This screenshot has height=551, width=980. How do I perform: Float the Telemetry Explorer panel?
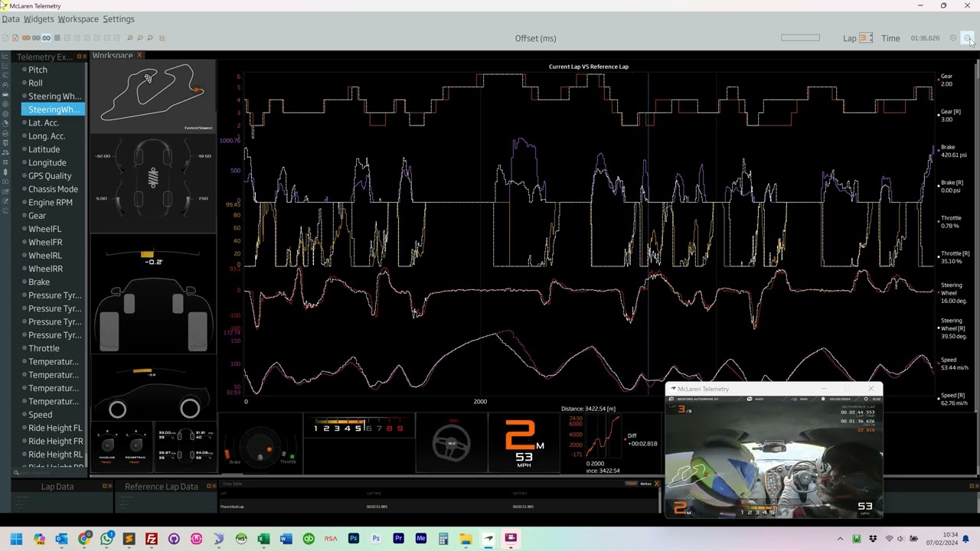(79, 57)
